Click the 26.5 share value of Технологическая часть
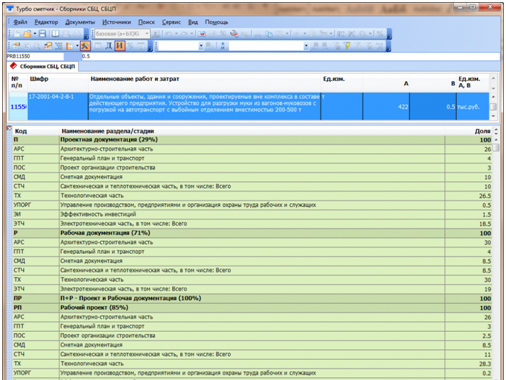 pyautogui.click(x=485, y=196)
